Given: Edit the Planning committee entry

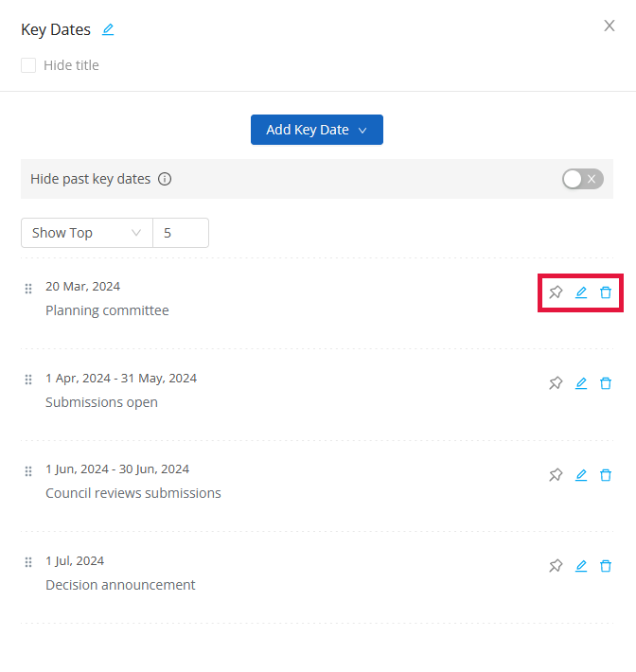Looking at the screenshot, I should pos(581,292).
